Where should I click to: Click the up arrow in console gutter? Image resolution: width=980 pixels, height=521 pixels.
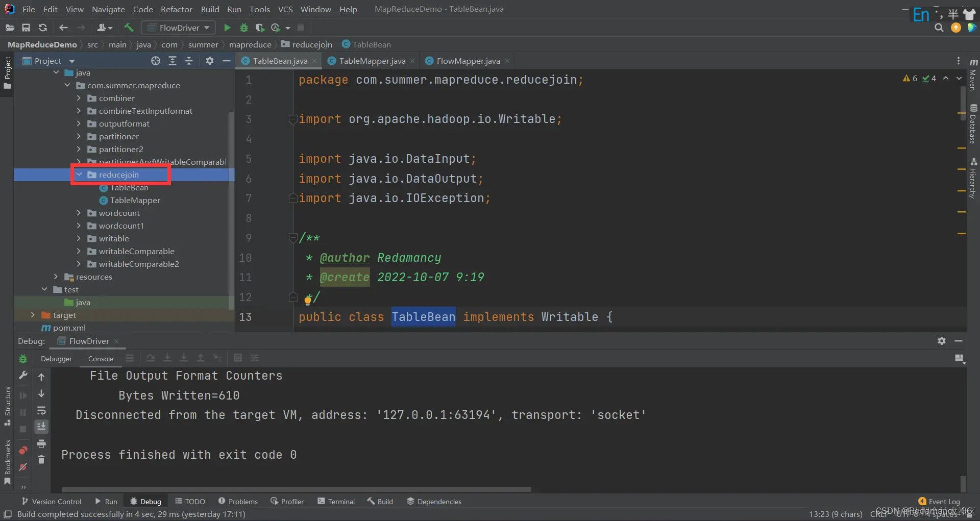(41, 377)
